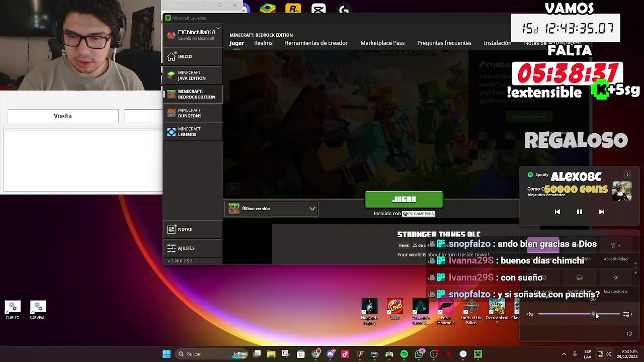Open the Windows Start menu
644x362 pixels.
[x=167, y=354]
